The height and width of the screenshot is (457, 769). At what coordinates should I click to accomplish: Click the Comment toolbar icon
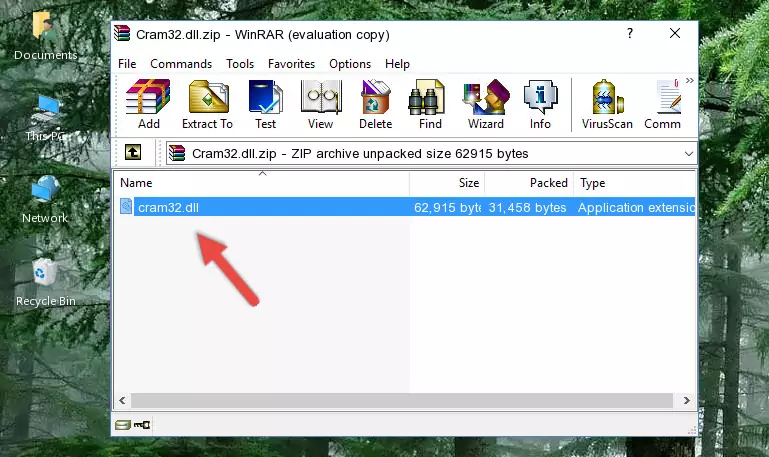(669, 97)
